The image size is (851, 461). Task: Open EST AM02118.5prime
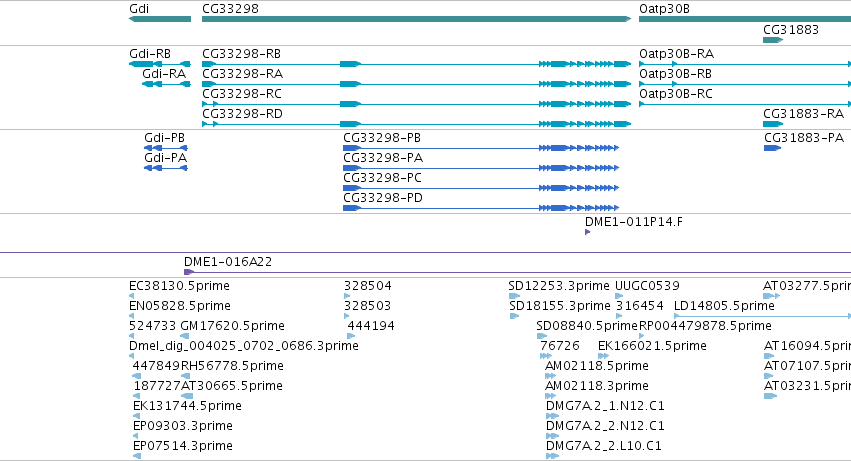point(597,367)
